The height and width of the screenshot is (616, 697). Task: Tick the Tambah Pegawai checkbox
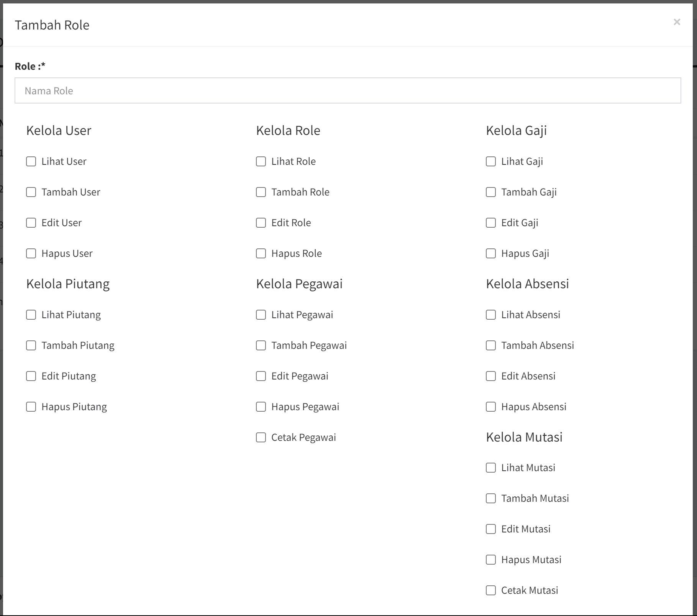point(261,345)
